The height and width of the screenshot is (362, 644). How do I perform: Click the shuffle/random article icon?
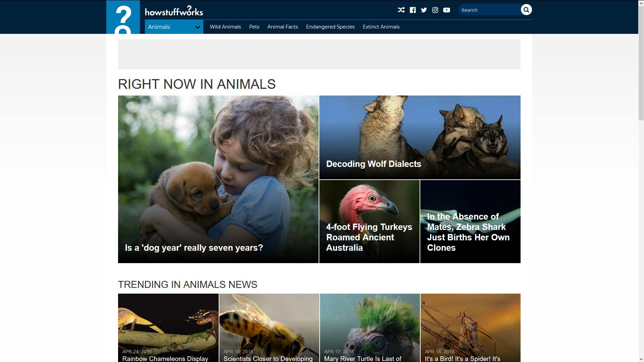[x=401, y=10]
